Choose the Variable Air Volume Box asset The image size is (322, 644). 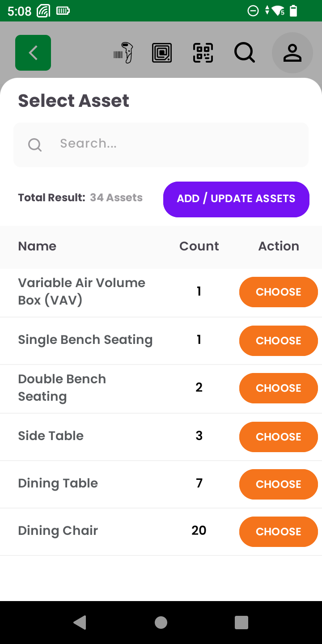point(278,292)
